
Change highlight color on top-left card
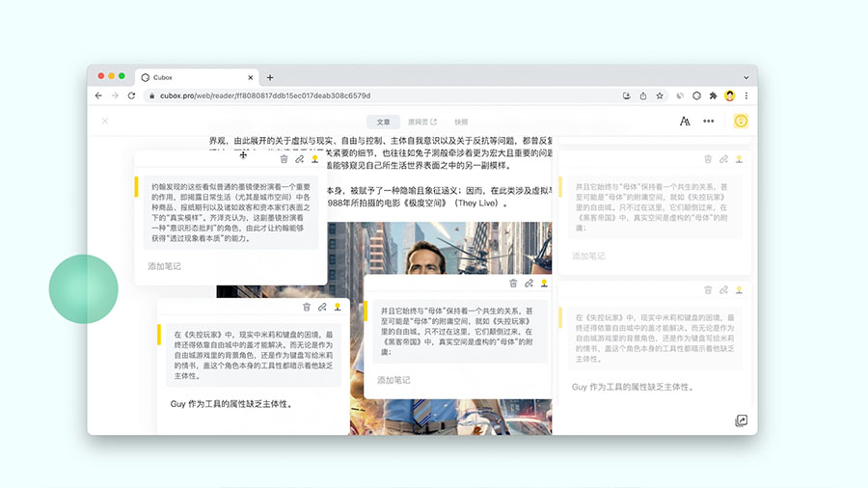tap(314, 159)
